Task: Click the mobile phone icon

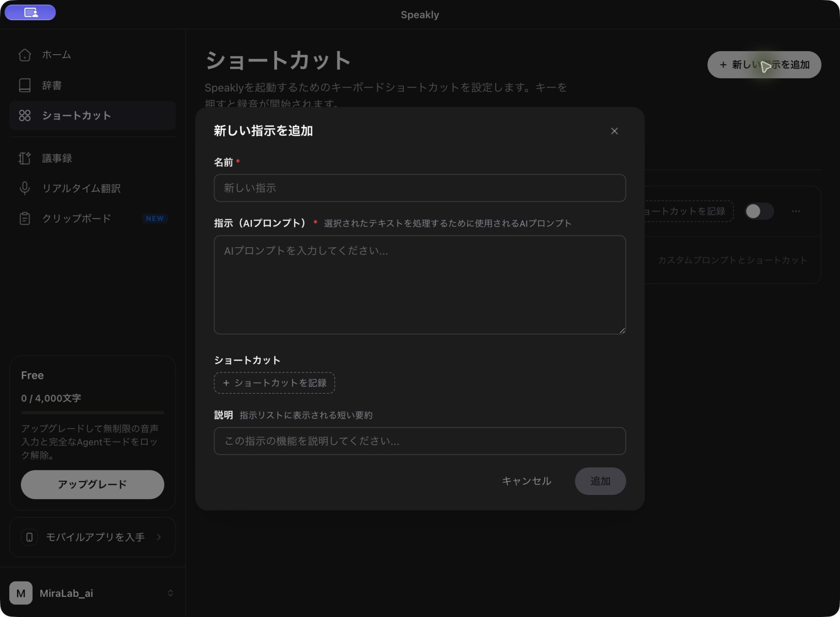Action: click(x=29, y=537)
